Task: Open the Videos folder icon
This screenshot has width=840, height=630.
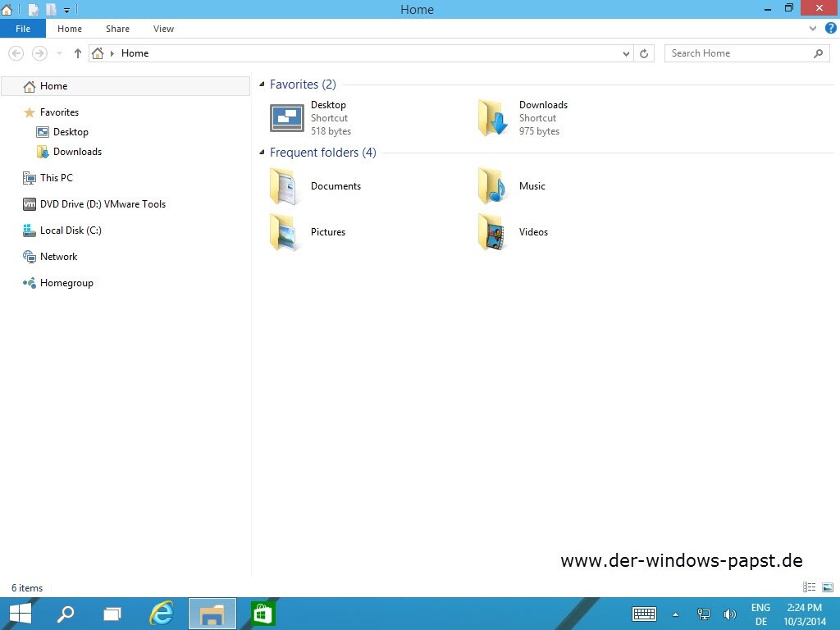Action: pos(492,232)
